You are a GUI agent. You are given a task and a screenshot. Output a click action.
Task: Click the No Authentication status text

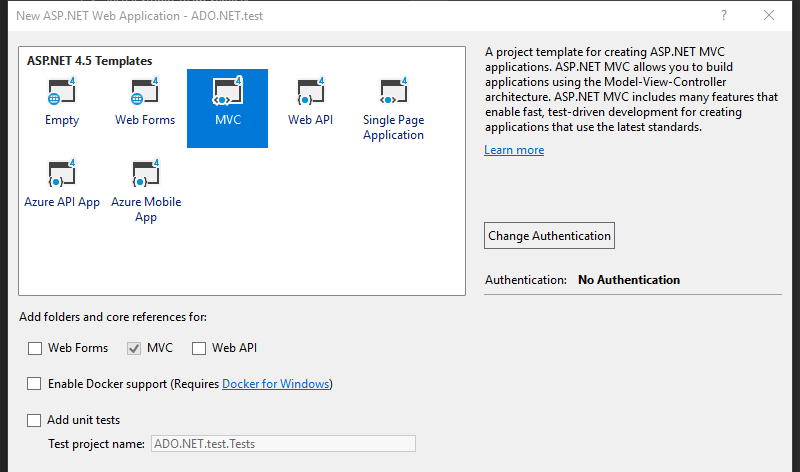coord(629,280)
